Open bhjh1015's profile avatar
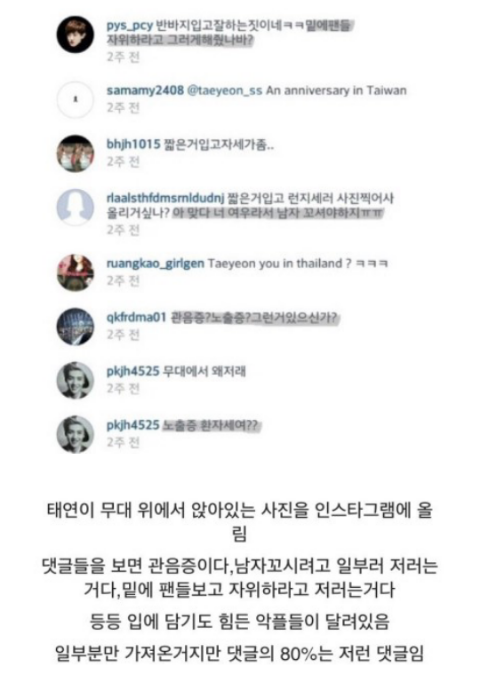480x689 pixels. (75, 153)
